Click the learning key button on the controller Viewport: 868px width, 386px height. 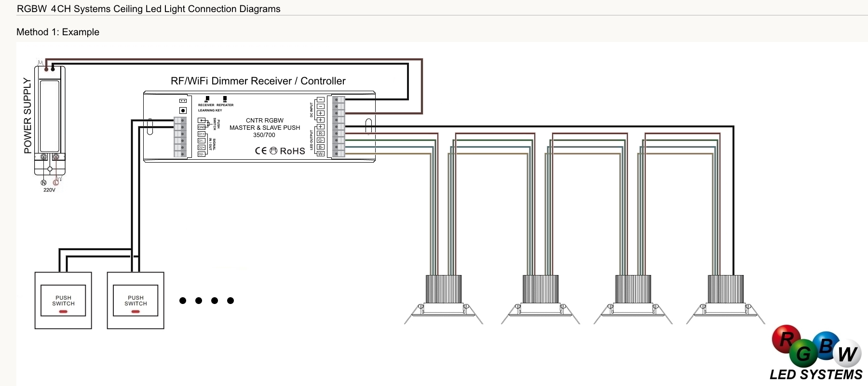183,110
